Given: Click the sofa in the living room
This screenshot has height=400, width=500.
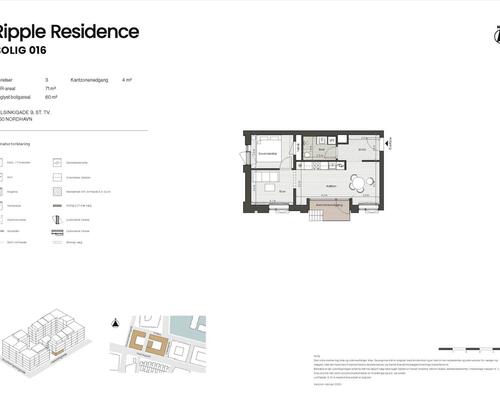Looking at the screenshot, I should point(267,177).
